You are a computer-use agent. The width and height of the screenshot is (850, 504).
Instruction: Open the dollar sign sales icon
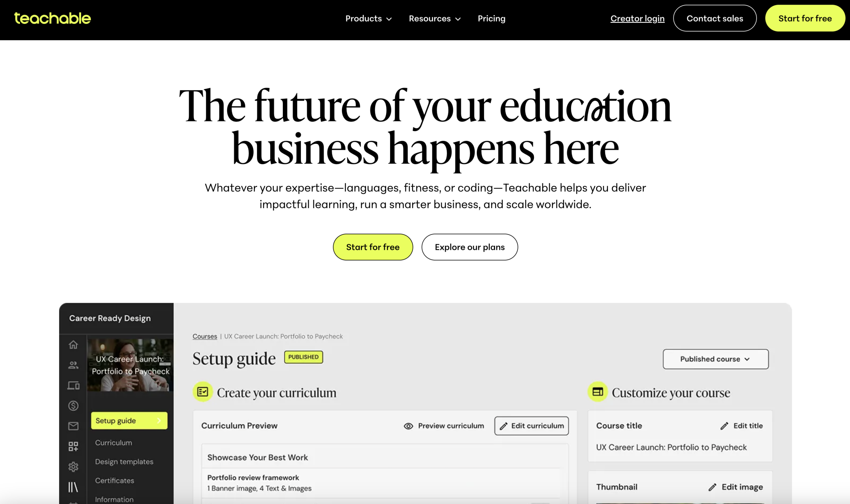pyautogui.click(x=73, y=405)
